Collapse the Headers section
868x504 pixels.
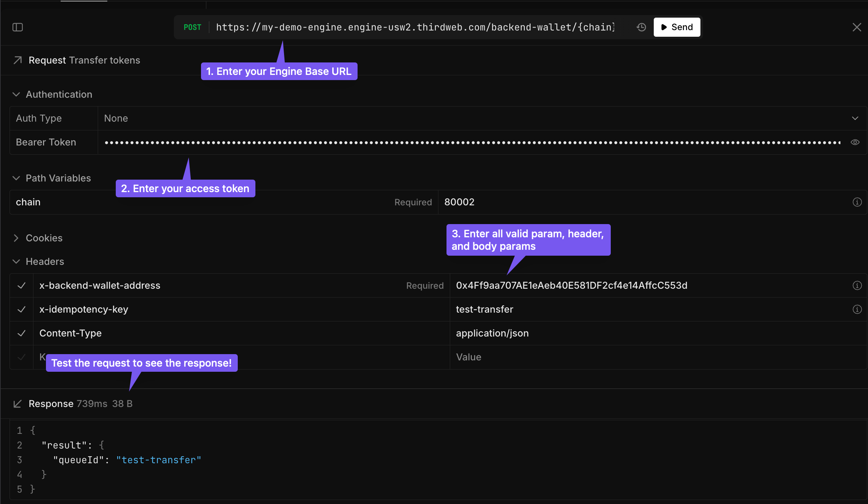click(16, 262)
